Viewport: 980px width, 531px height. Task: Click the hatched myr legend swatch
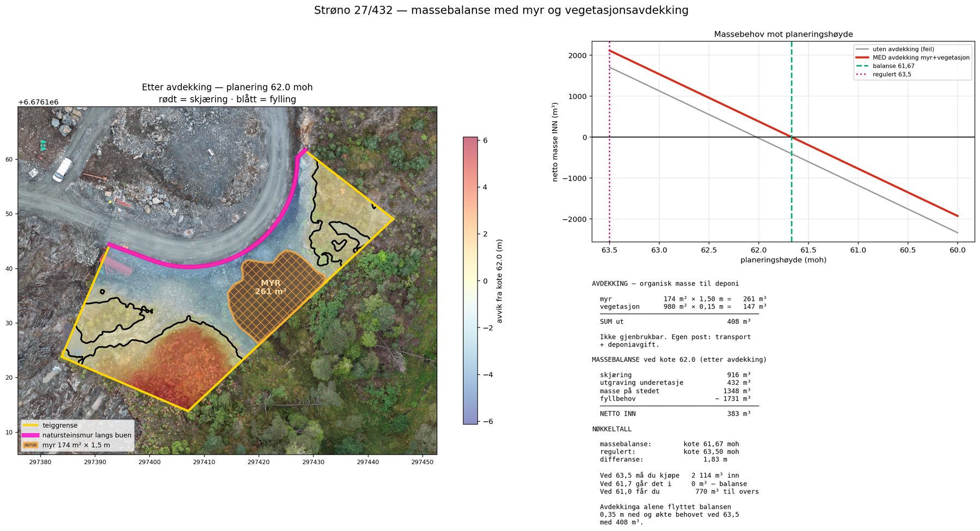pos(30,445)
